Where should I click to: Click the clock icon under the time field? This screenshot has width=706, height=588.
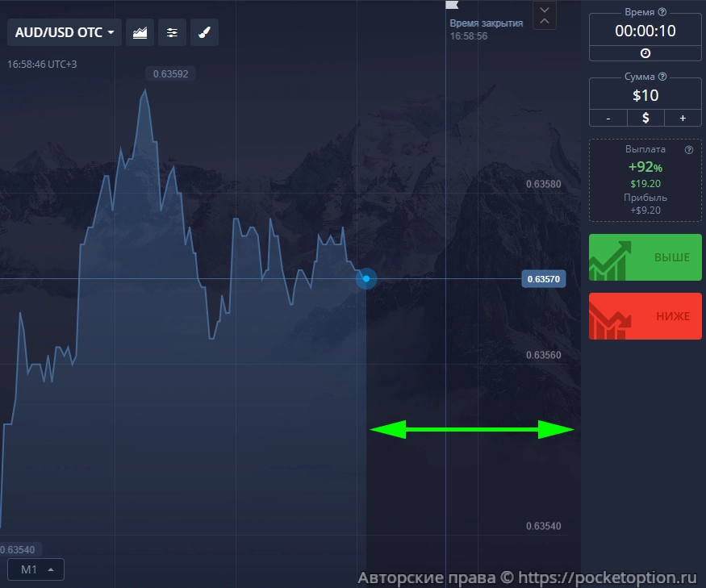click(645, 53)
